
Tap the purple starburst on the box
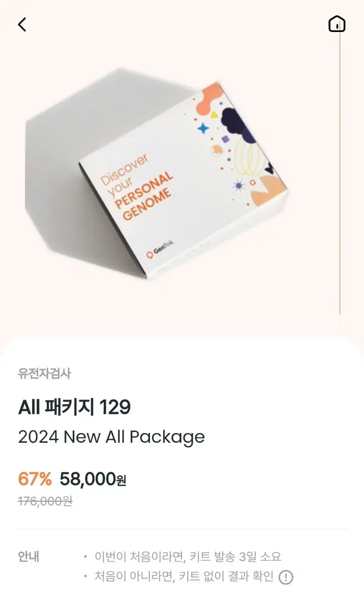click(239, 186)
